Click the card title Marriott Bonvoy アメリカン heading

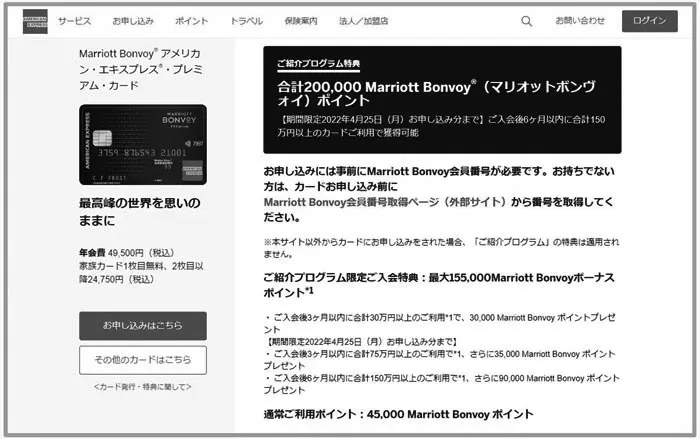click(141, 69)
